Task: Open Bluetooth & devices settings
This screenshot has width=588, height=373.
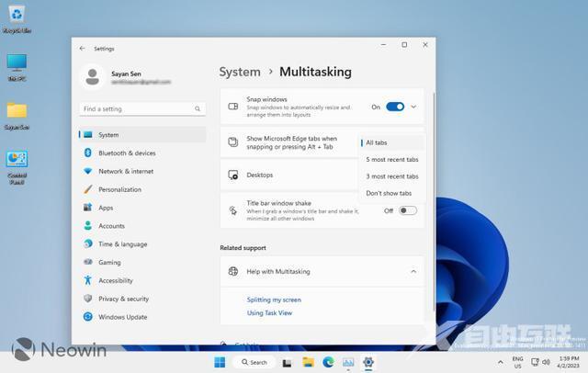Action: click(126, 153)
